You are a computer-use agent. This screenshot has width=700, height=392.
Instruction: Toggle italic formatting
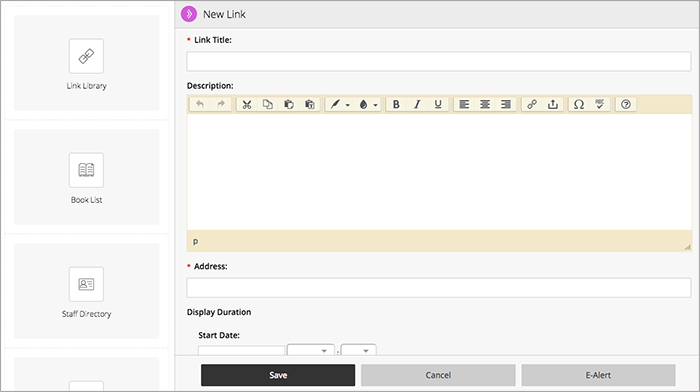coord(417,104)
